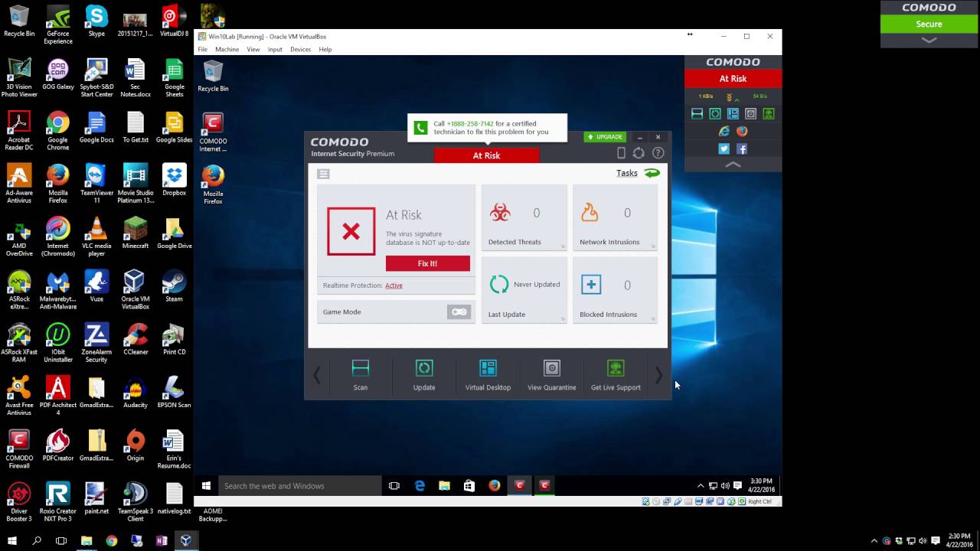Image resolution: width=980 pixels, height=551 pixels.
Task: Click the Last Update tile
Action: (x=524, y=289)
